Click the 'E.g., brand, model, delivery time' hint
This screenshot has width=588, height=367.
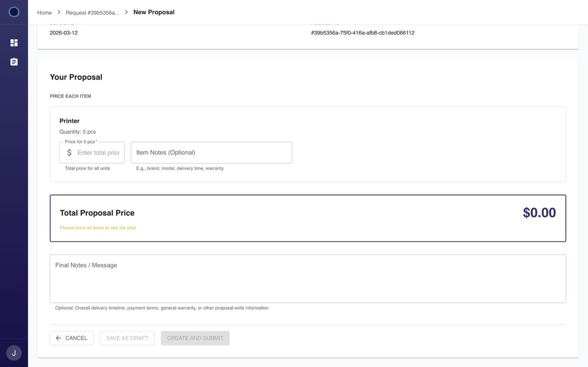tap(180, 169)
